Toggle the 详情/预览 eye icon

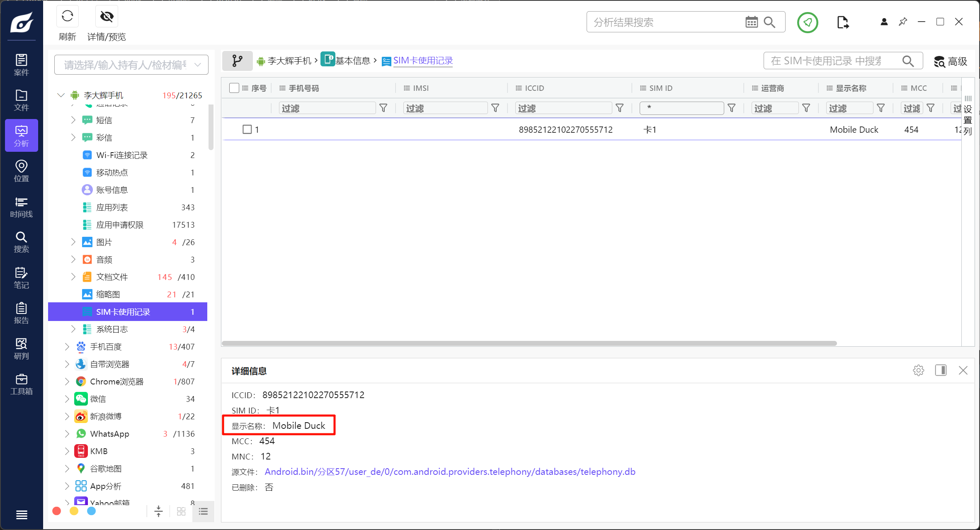pos(107,17)
